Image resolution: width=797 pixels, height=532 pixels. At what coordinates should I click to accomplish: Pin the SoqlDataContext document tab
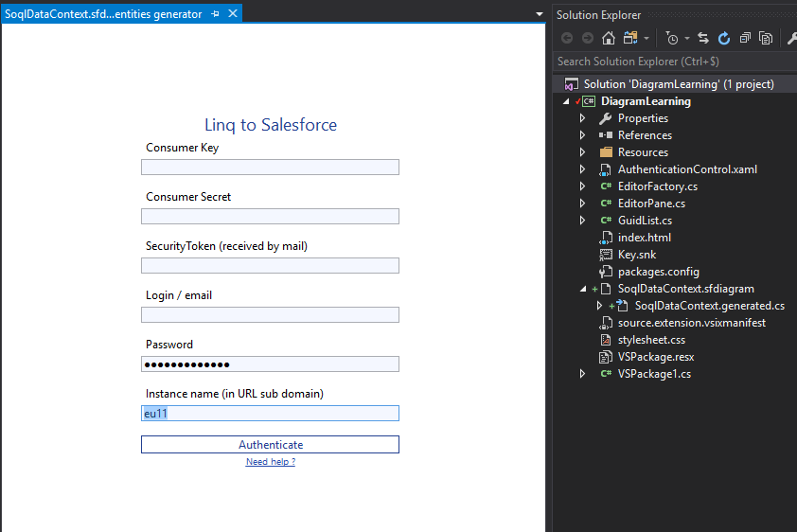(215, 13)
